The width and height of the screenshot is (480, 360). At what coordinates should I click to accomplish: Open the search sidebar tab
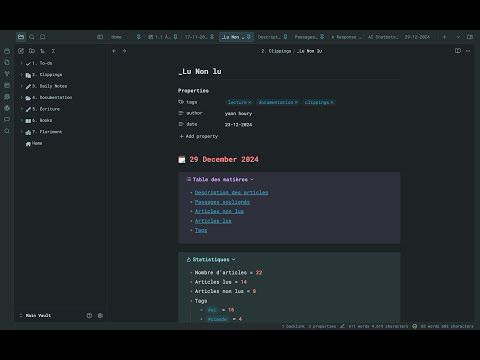pos(32,37)
